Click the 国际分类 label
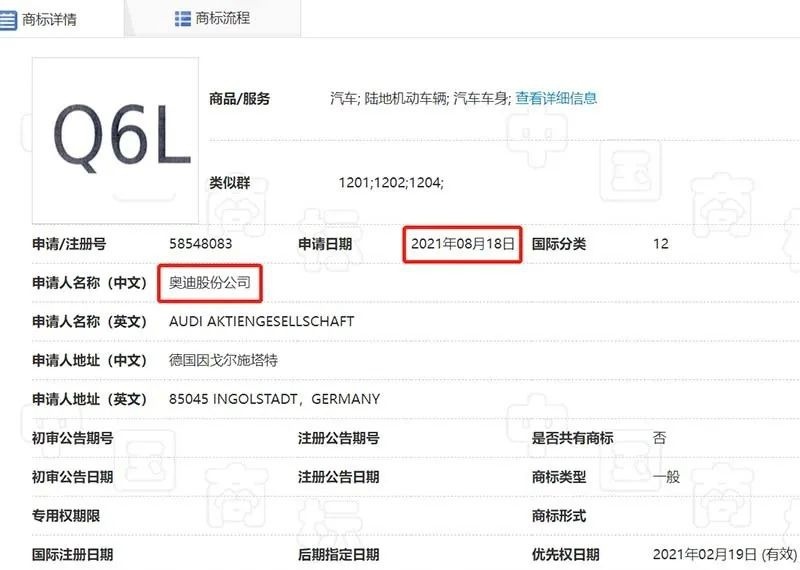 click(559, 244)
